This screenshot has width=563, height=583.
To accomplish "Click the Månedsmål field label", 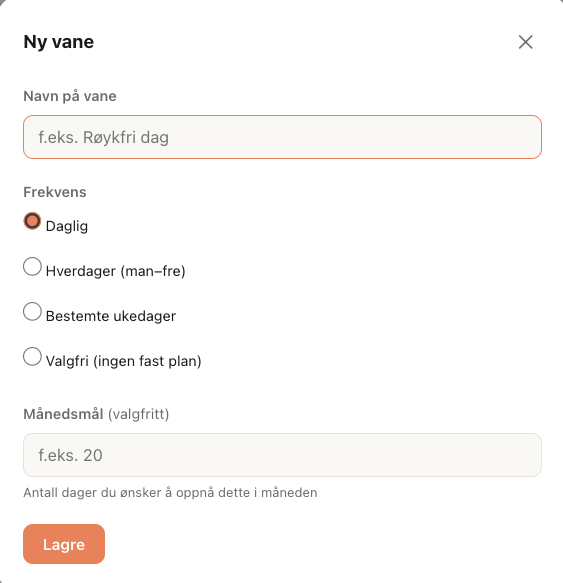I will tap(64, 414).
